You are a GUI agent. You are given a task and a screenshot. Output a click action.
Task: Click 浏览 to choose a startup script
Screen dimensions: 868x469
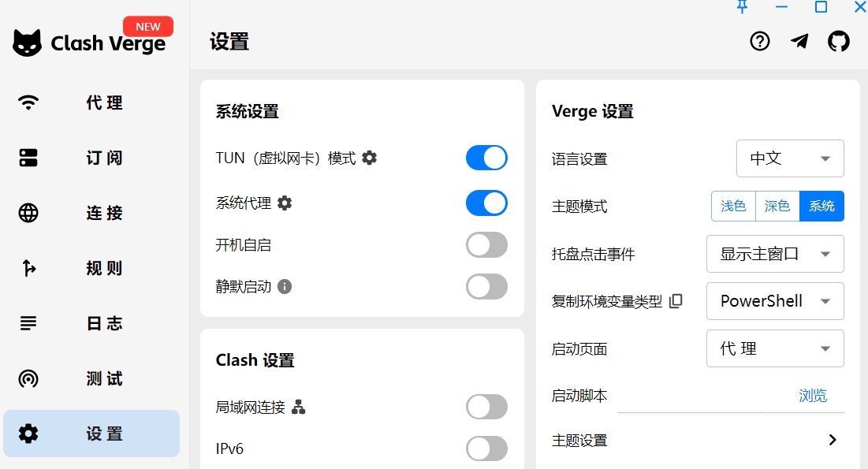point(813,396)
